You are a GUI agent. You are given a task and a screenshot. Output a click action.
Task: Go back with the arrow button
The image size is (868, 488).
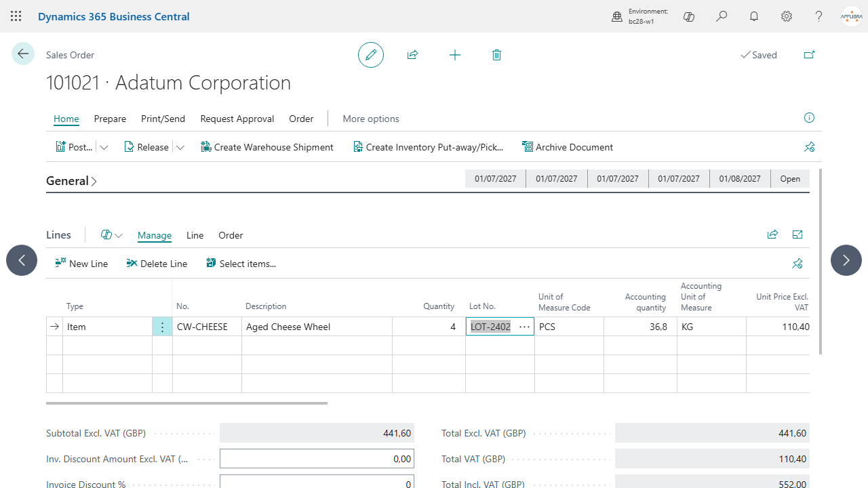pyautogui.click(x=23, y=54)
